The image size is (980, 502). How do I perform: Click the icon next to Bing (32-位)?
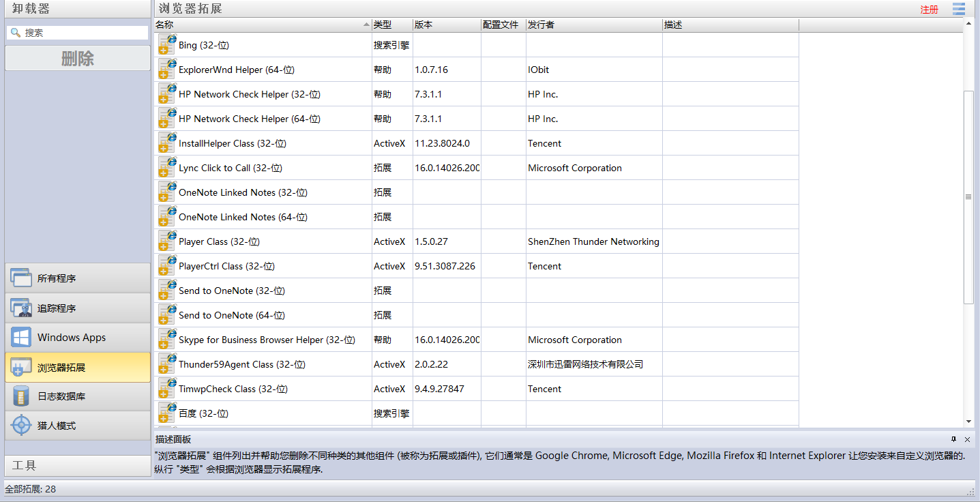(167, 45)
